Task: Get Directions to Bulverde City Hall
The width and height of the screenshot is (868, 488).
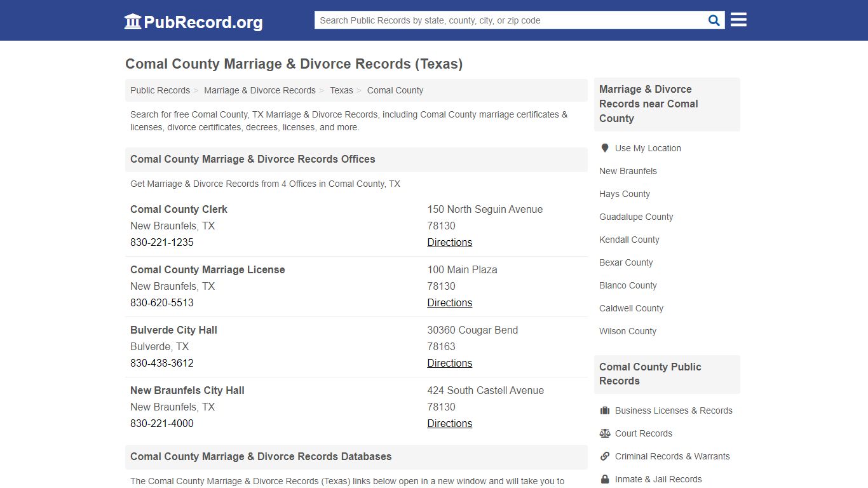Action: pos(450,363)
